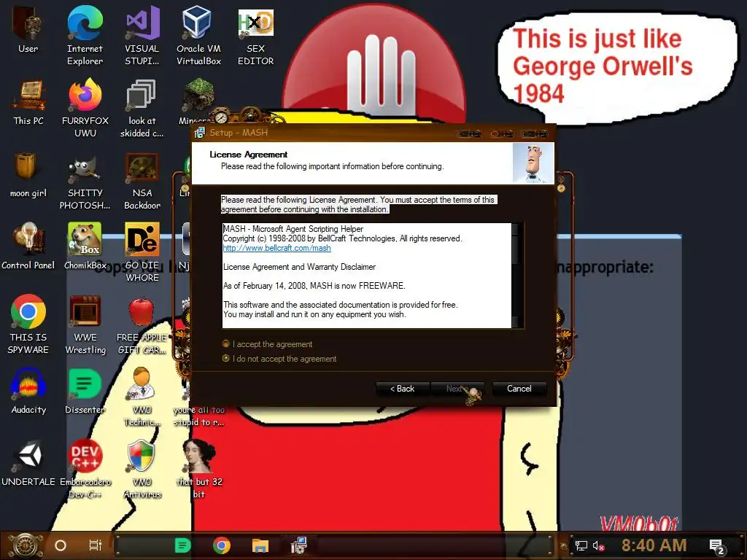Open the green Dissenter taskbar icon
This screenshot has width=747, height=560.
click(182, 545)
